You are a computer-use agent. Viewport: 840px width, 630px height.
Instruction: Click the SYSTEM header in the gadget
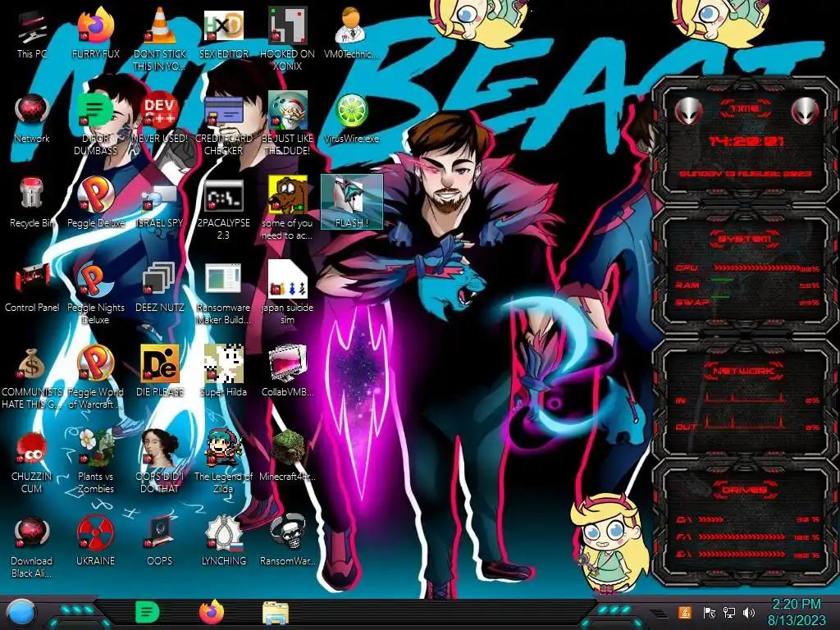(x=745, y=239)
